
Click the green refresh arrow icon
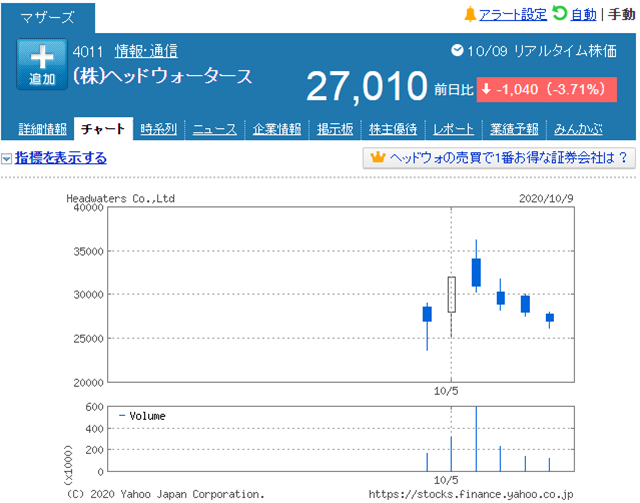[x=560, y=13]
